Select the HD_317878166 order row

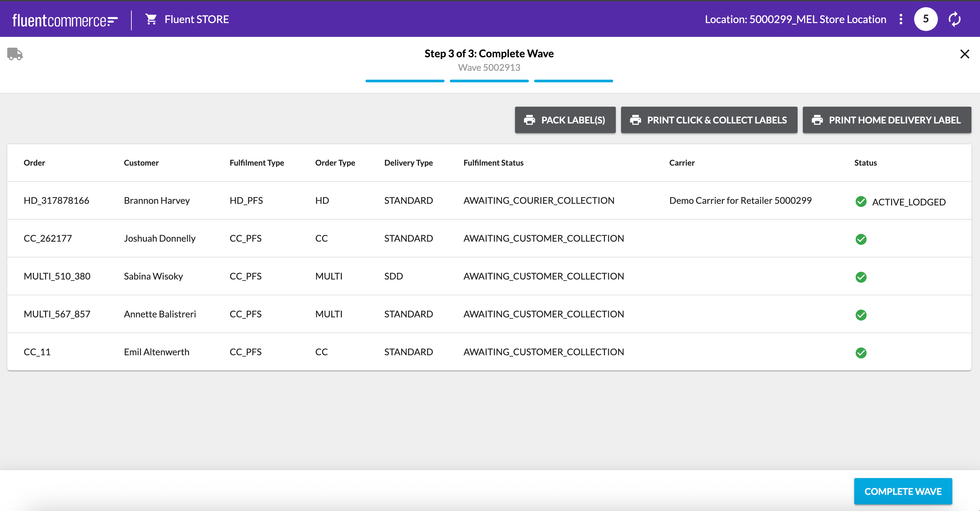coord(56,200)
